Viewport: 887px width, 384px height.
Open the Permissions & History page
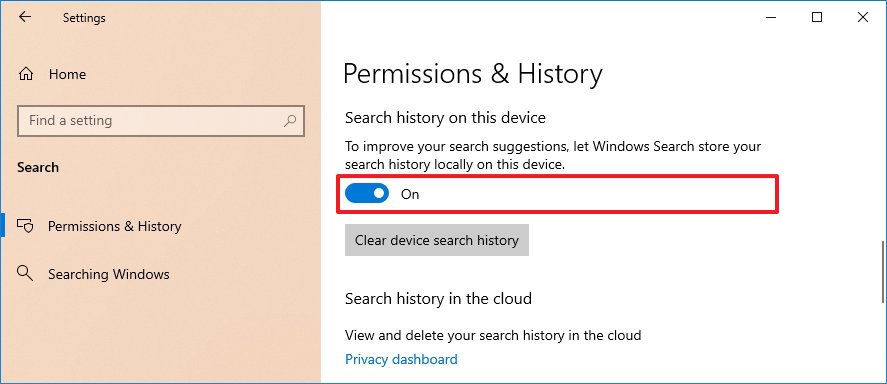pos(114,226)
